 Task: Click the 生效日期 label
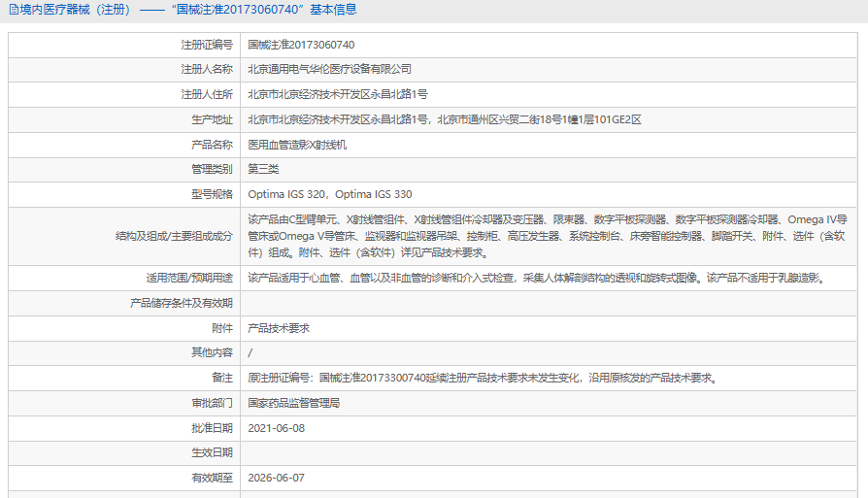[x=212, y=452]
